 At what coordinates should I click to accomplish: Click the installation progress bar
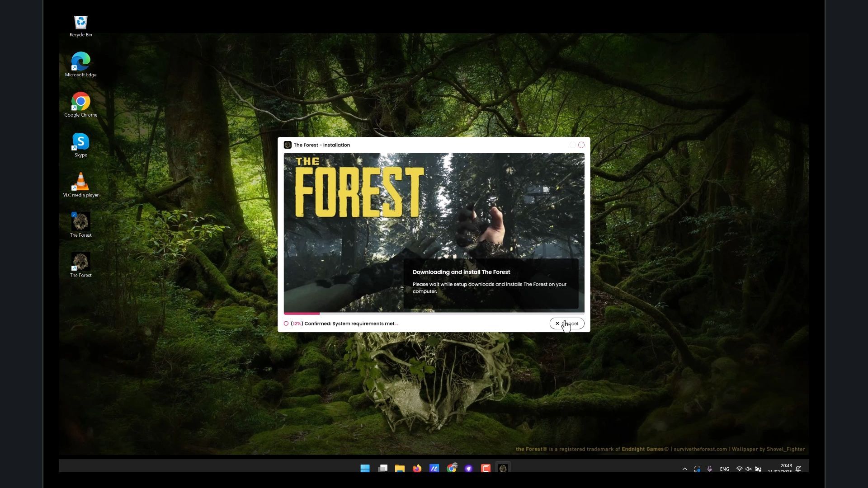[434, 313]
